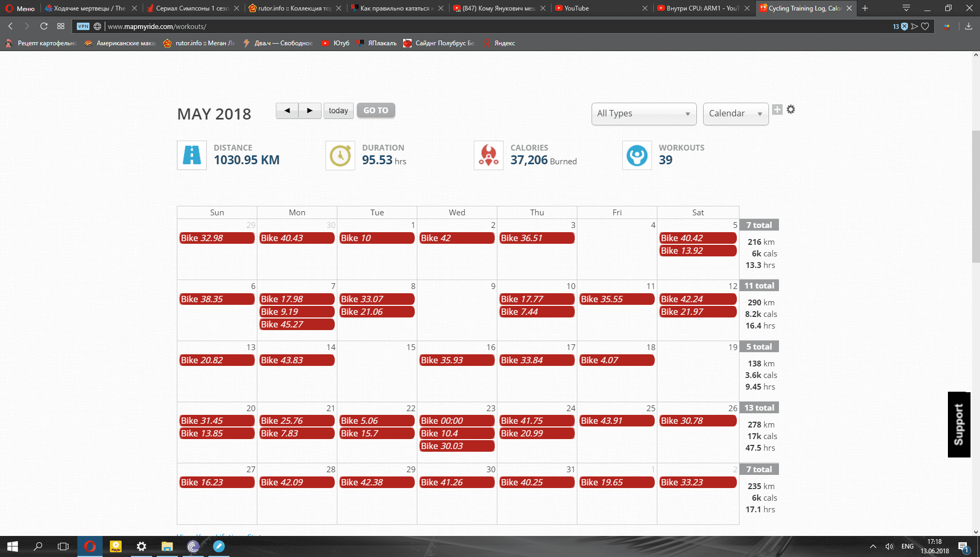Open All Types dropdown

click(x=644, y=114)
